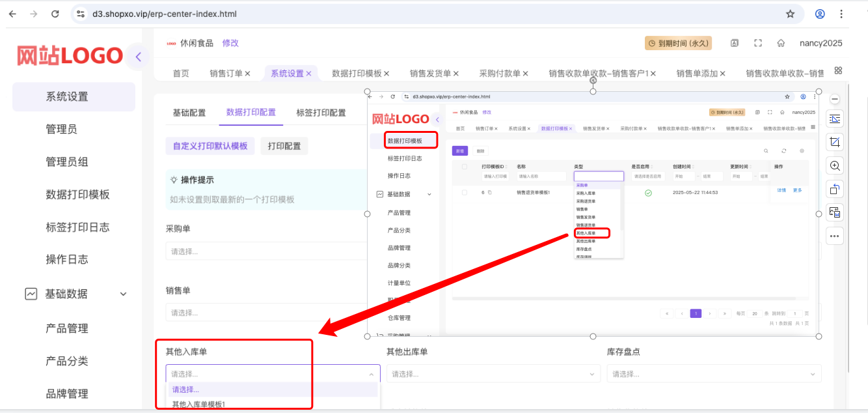
Task: Select the 数据打印配置 sub-tab
Action: click(251, 112)
